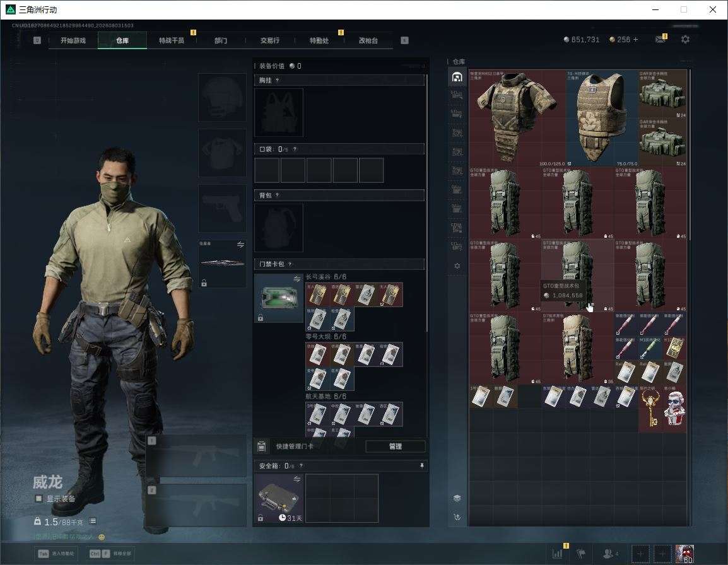Image resolution: width=728 pixels, height=565 pixels.
Task: Click the 651,731 currency balance
Action: pos(581,40)
